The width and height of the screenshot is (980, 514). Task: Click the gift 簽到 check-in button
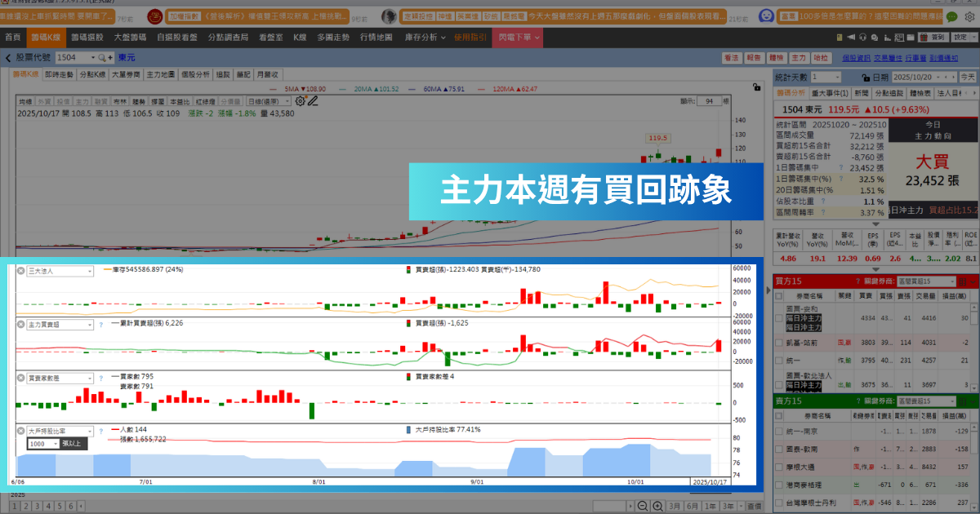(933, 37)
